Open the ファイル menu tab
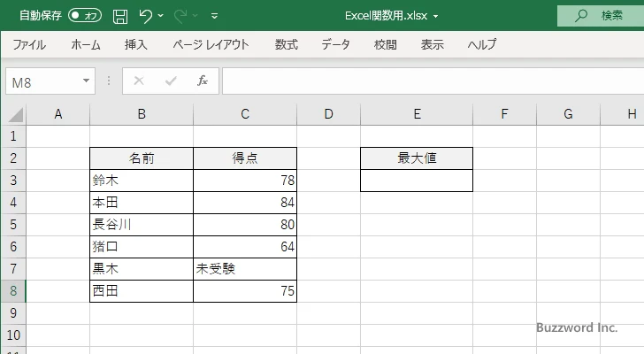644x354 pixels. pyautogui.click(x=29, y=44)
